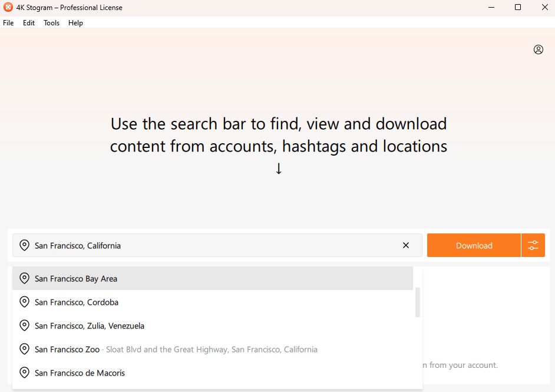Click the location pin in search bar

(x=24, y=245)
